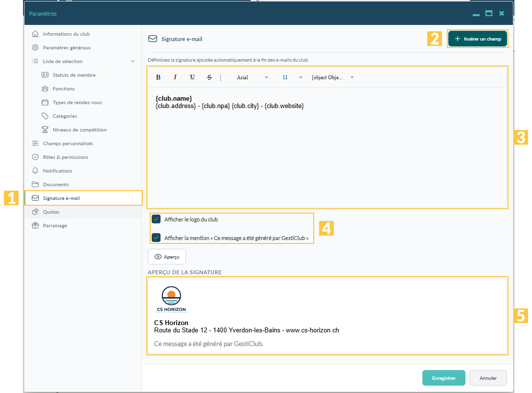Click the gear icon for Paramètres généraux
The width and height of the screenshot is (532, 393).
coord(35,47)
